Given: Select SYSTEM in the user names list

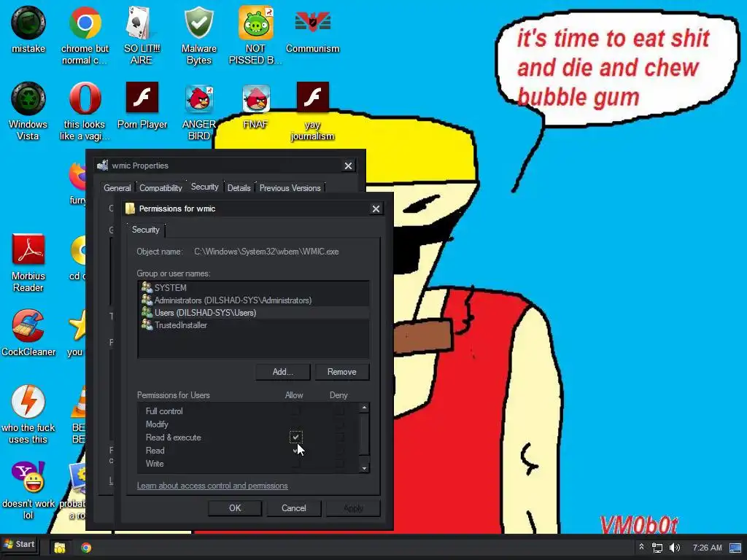Looking at the screenshot, I should coord(253,287).
